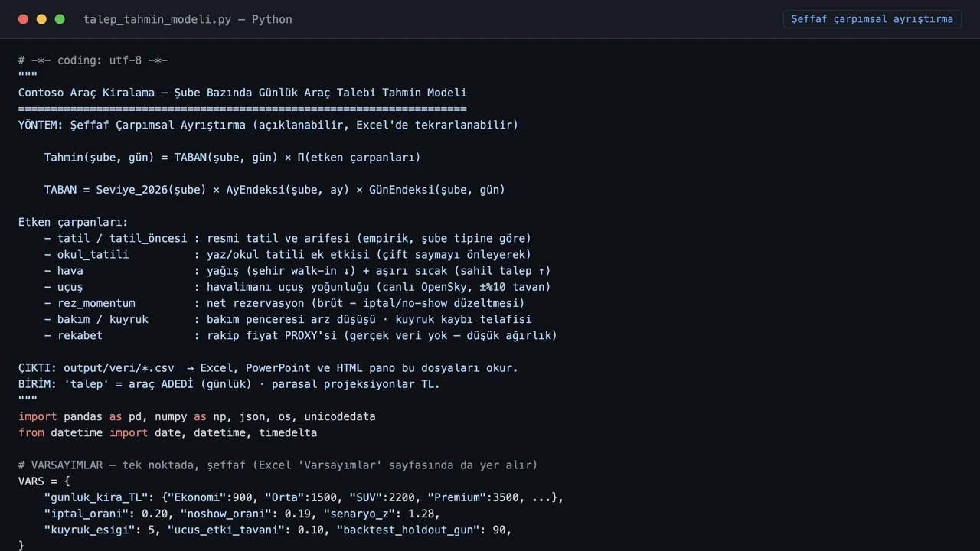
Task: Click the 'Etken çarpanları:' line
Action: 73,223
